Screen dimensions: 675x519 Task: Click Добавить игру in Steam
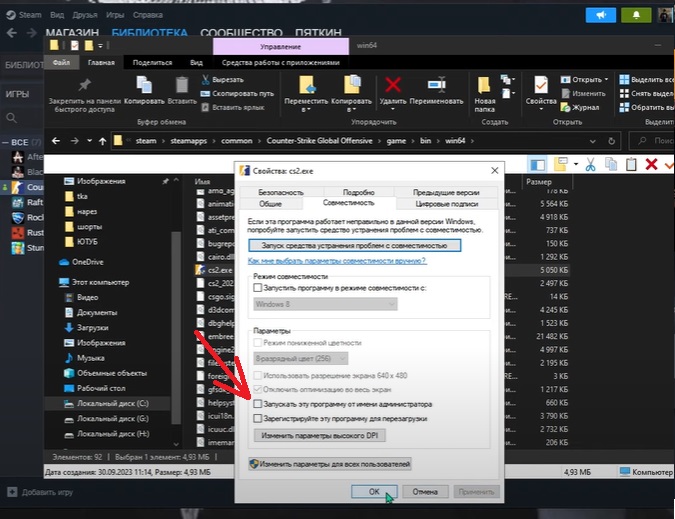[x=40, y=492]
